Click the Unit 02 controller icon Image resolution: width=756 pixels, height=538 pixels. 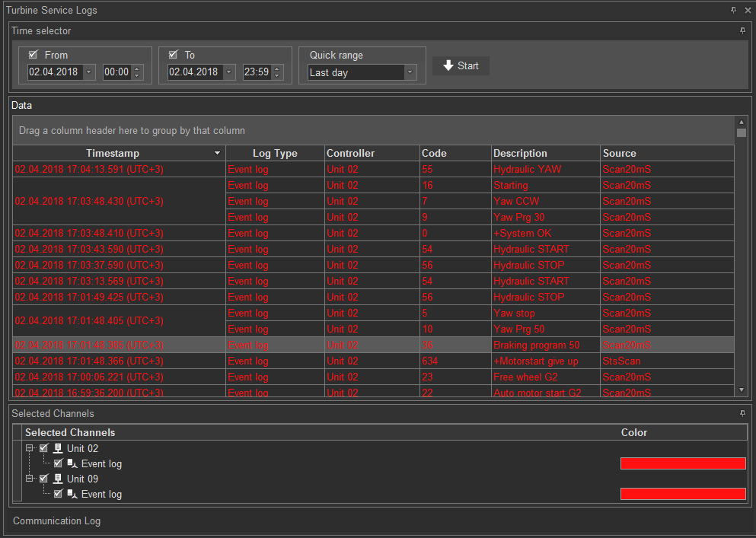58,449
